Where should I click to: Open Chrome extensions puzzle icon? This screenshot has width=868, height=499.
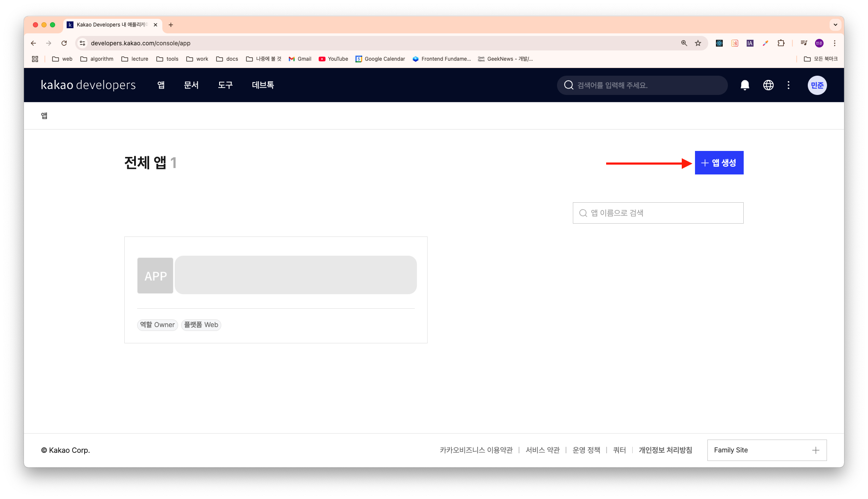tap(781, 43)
